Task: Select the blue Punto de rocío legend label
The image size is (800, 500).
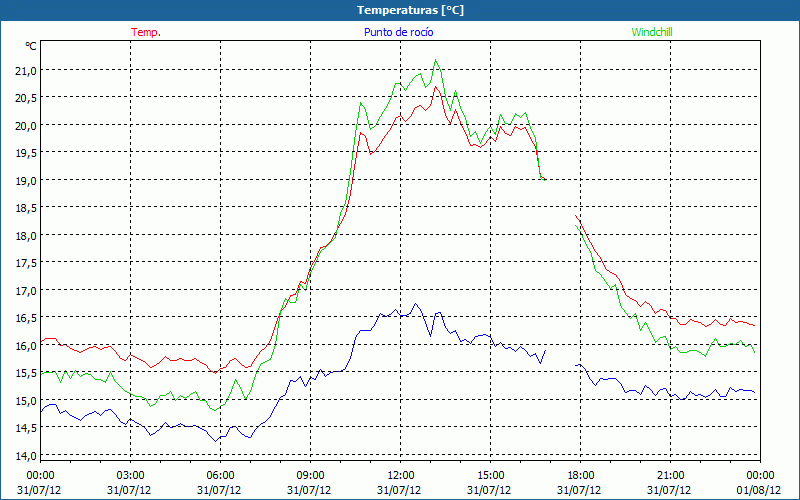Action: [x=398, y=32]
